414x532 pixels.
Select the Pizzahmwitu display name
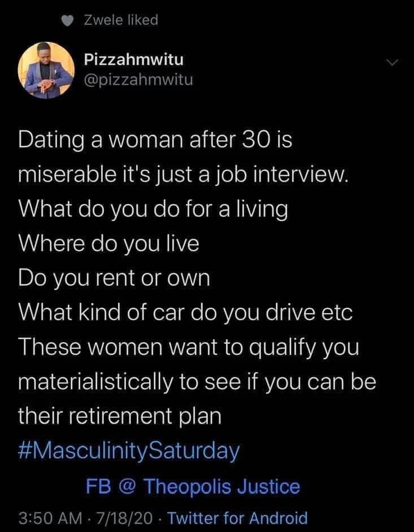pos(134,60)
